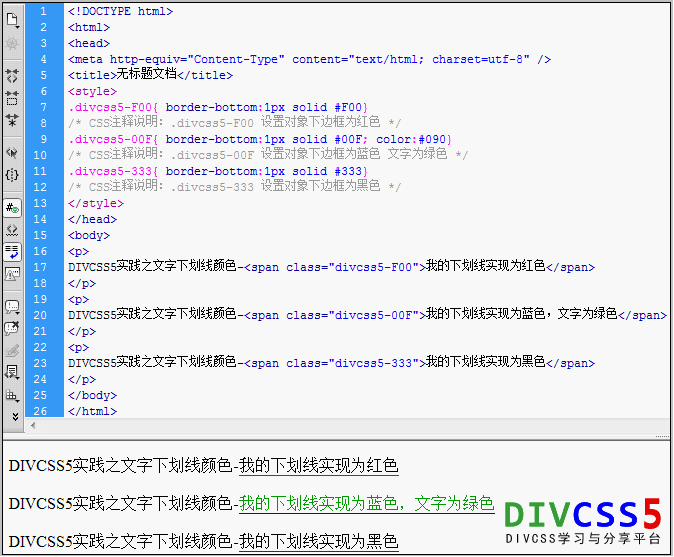Click the opening <html> tag on line 2

(89, 28)
